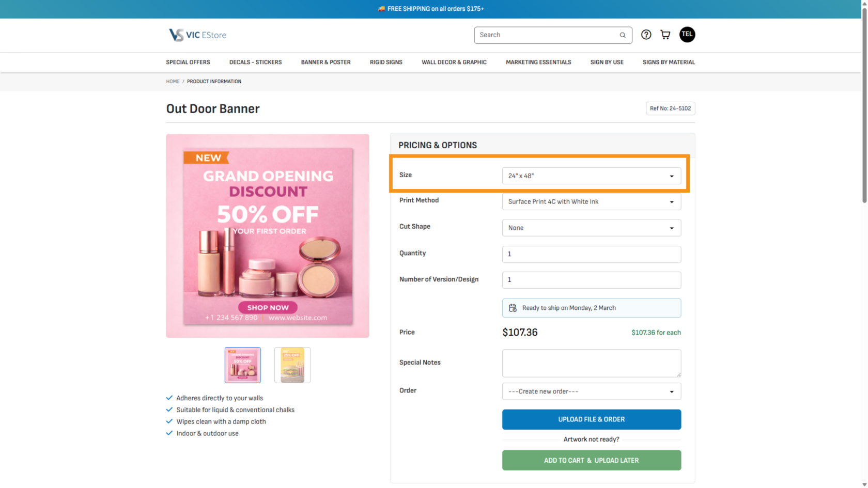Image resolution: width=868 pixels, height=488 pixels.
Task: Open the help question mark icon
Action: click(646, 35)
